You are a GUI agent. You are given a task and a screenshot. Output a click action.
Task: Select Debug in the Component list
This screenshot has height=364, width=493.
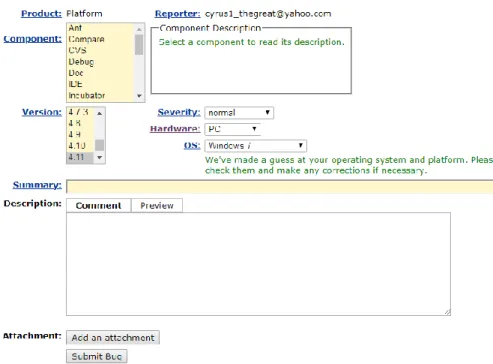tap(100, 62)
